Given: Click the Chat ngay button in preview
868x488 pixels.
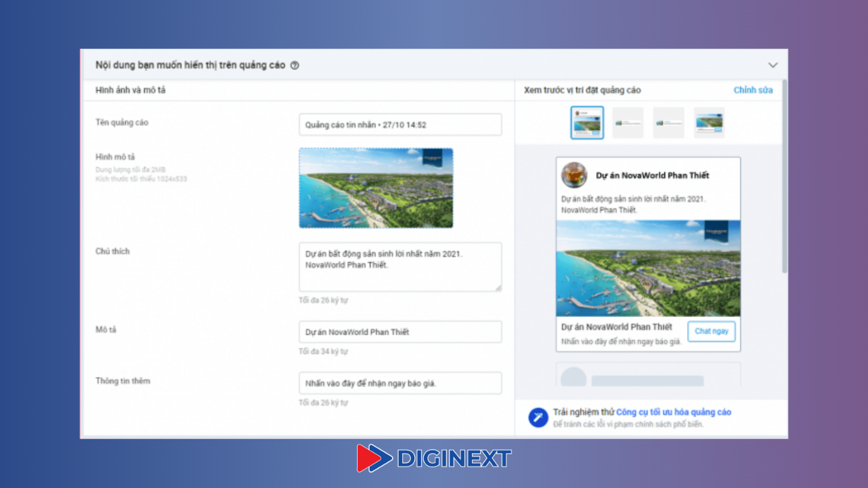Looking at the screenshot, I should [x=712, y=332].
